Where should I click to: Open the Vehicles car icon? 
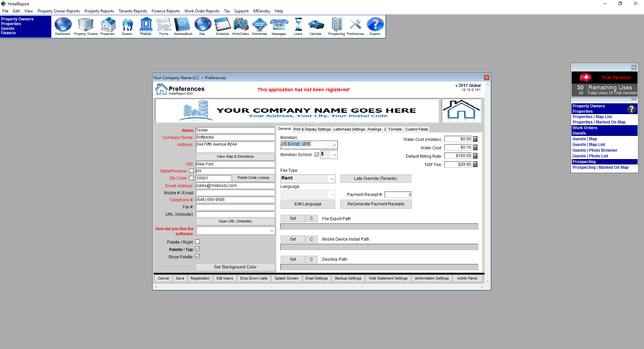(x=316, y=26)
